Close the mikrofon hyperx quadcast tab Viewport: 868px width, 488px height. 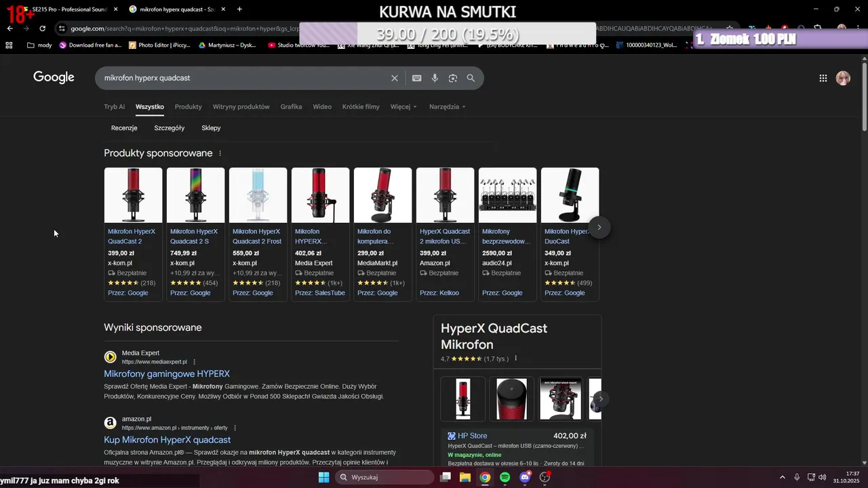pyautogui.click(x=223, y=9)
